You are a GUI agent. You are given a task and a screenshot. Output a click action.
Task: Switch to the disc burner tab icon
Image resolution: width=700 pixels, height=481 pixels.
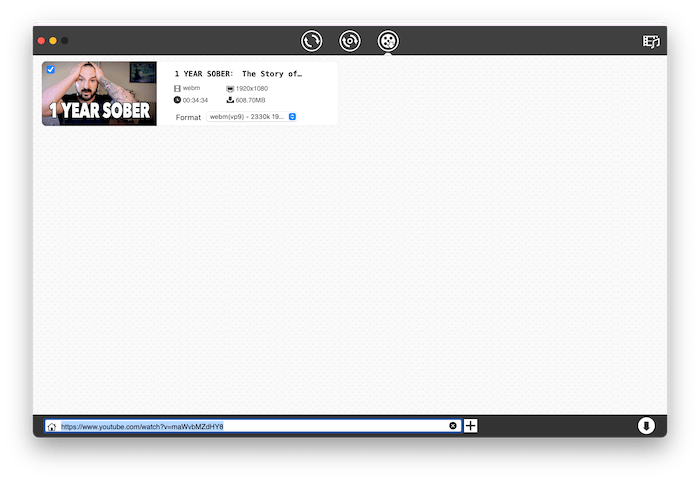pos(350,41)
